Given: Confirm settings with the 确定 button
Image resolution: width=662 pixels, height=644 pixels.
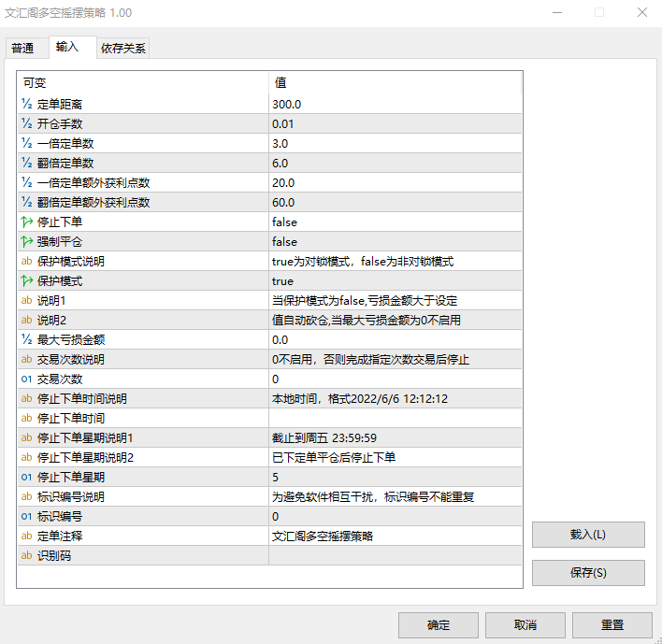Looking at the screenshot, I should click(x=438, y=624).
